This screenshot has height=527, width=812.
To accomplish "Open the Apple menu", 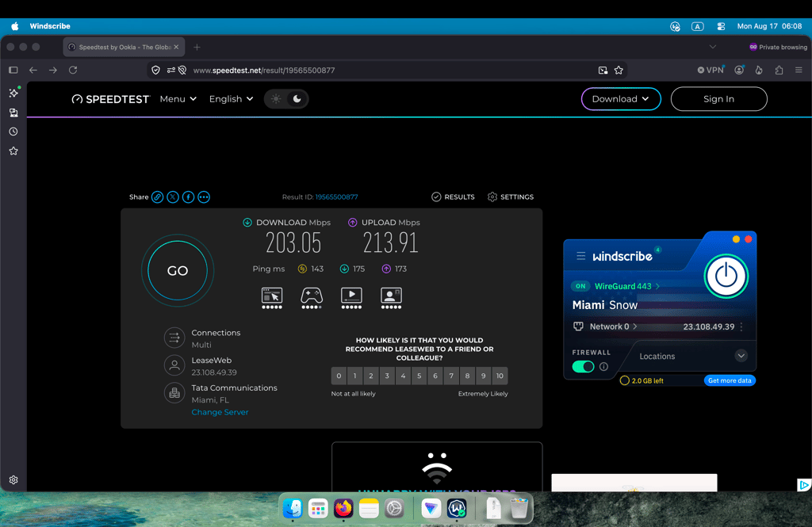I will click(x=14, y=26).
